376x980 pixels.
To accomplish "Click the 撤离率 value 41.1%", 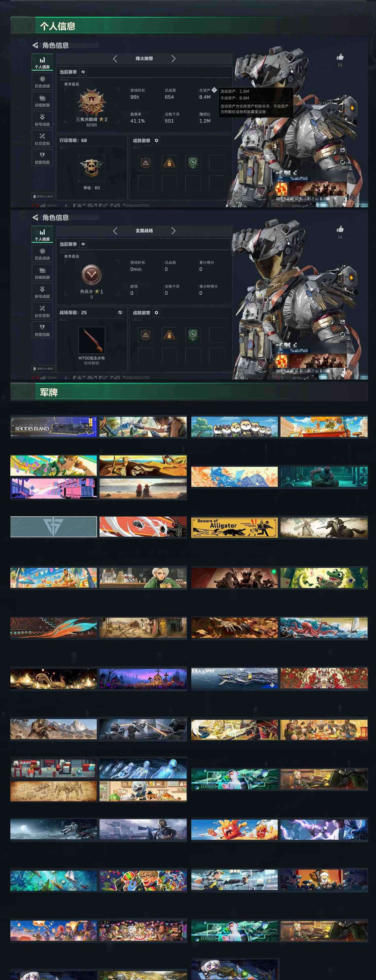I will (137, 121).
